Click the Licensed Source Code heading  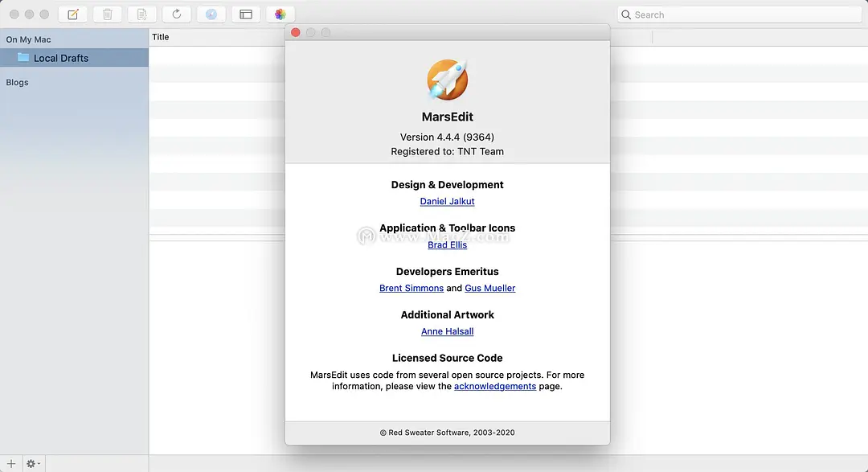pyautogui.click(x=448, y=358)
